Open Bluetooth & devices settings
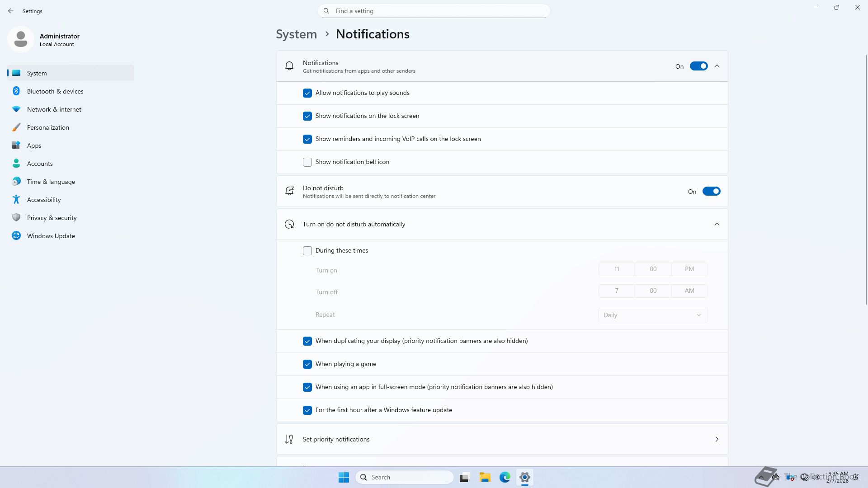The height and width of the screenshot is (488, 868). point(55,91)
